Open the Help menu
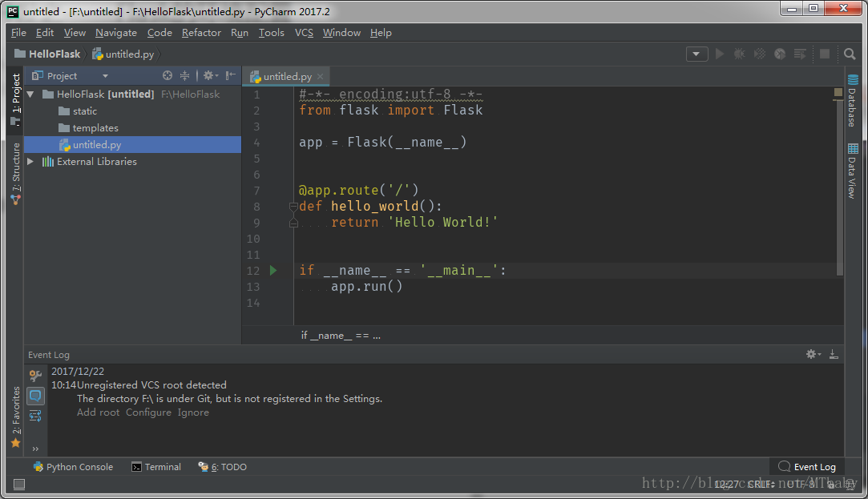The image size is (868, 499). [x=381, y=33]
